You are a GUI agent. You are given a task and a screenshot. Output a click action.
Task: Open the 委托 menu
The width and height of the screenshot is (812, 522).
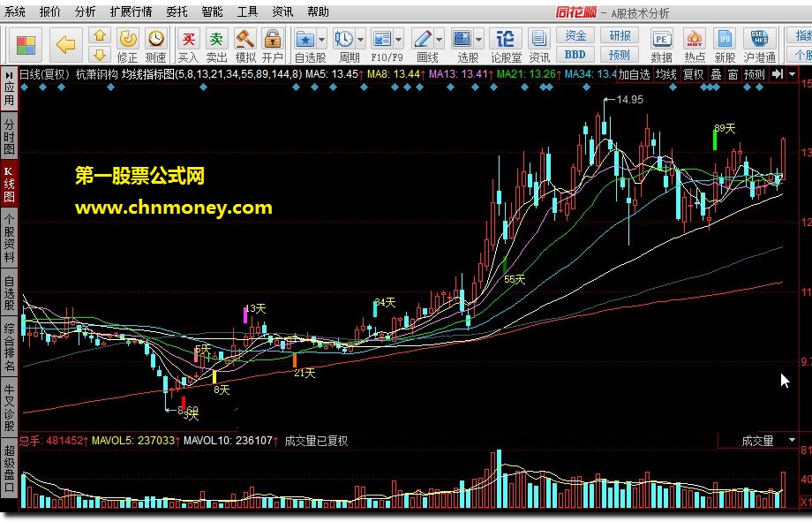[177, 11]
